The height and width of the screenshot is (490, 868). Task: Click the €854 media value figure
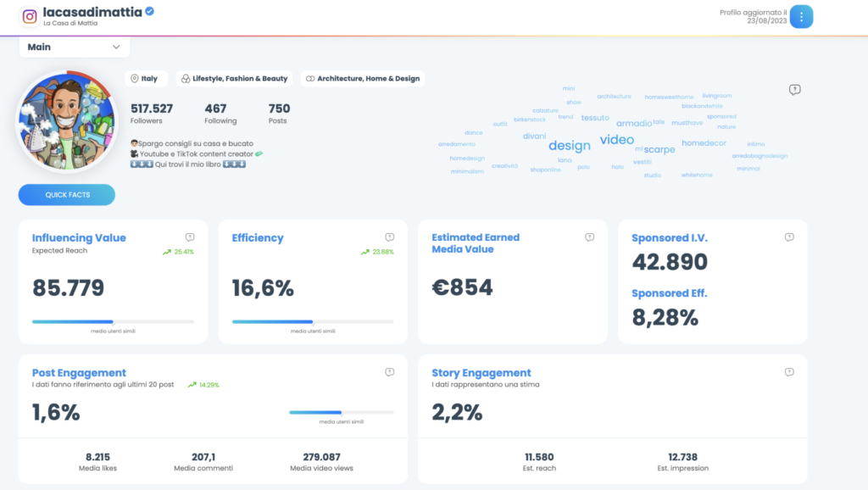pos(462,287)
